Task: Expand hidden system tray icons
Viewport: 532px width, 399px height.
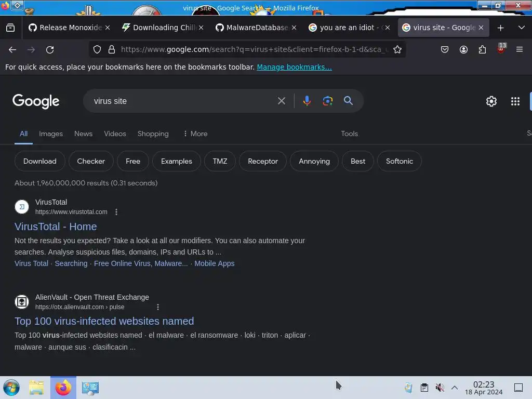Action: 455,388
